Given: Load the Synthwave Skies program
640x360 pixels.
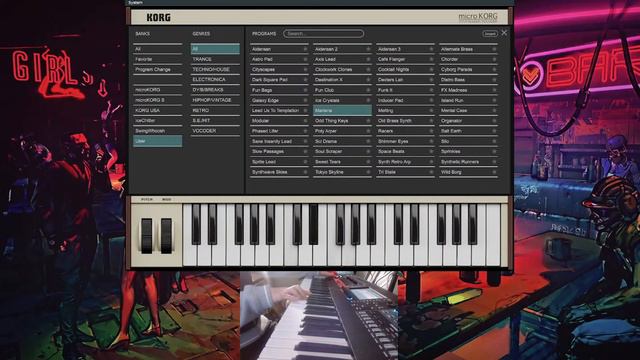Looking at the screenshot, I should (x=279, y=172).
